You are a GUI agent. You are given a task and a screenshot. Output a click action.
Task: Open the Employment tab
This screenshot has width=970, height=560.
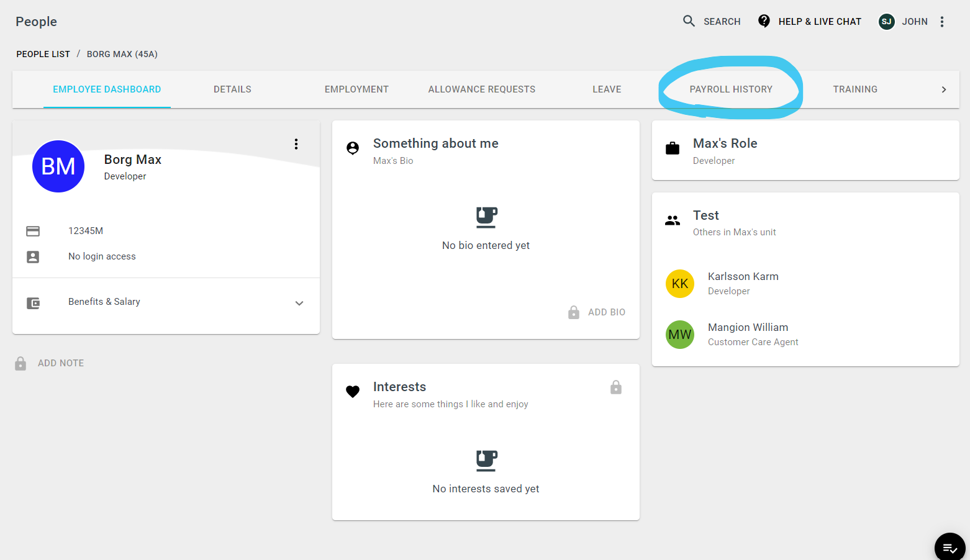point(356,89)
